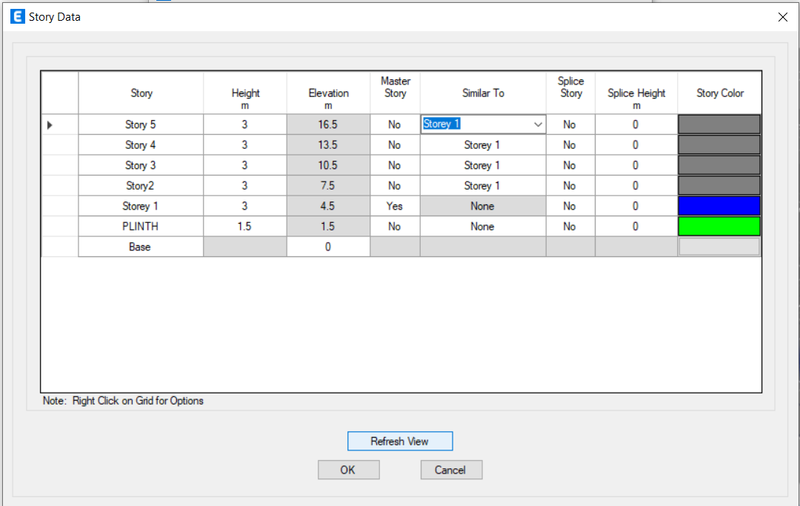Click the Splice Height cell of Story2
The height and width of the screenshot is (506, 800).
click(x=636, y=186)
